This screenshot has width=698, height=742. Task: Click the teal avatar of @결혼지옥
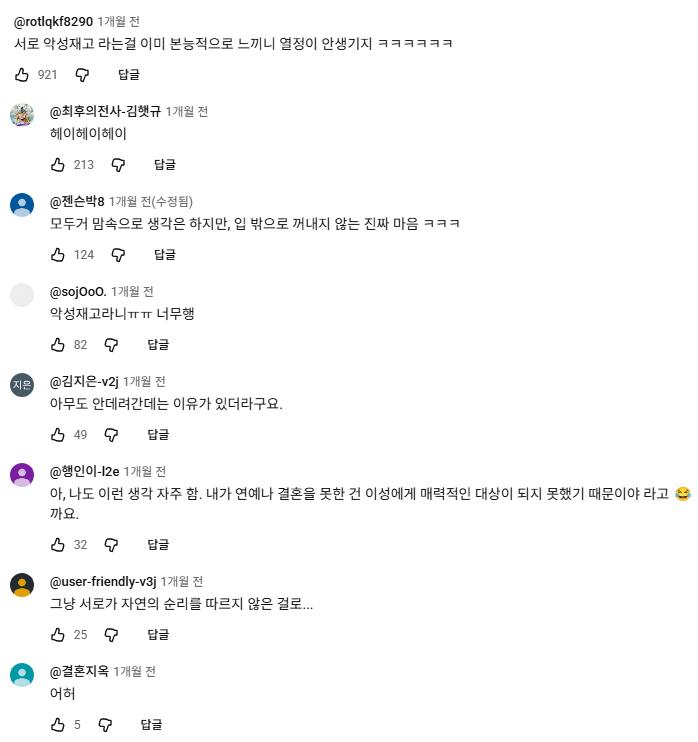(x=22, y=675)
